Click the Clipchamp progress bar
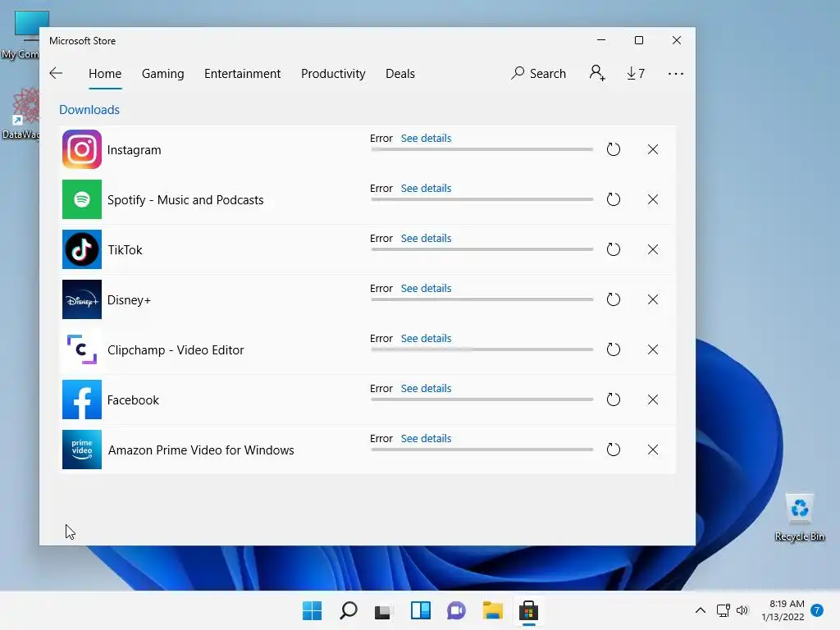This screenshot has height=630, width=840. pos(482,349)
